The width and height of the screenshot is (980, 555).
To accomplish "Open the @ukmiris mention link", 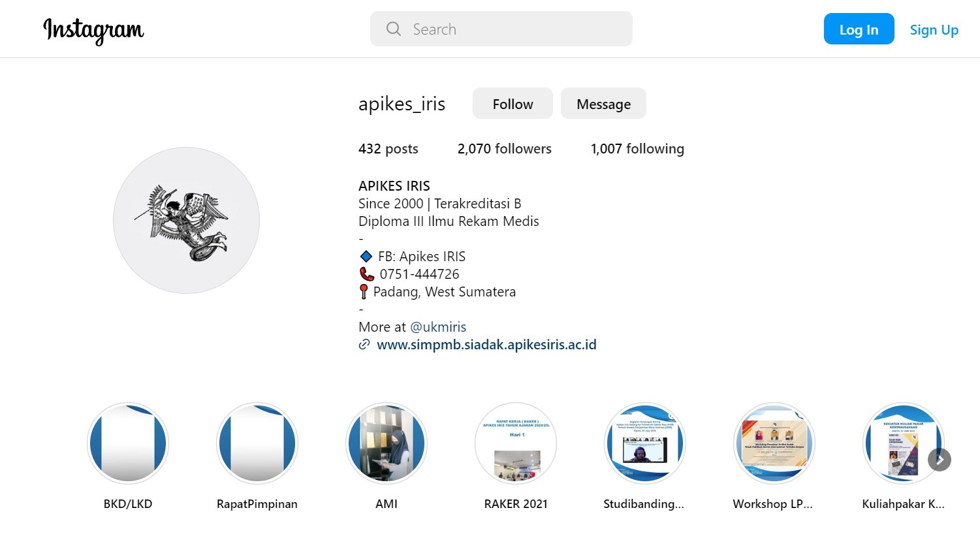I will (x=438, y=327).
